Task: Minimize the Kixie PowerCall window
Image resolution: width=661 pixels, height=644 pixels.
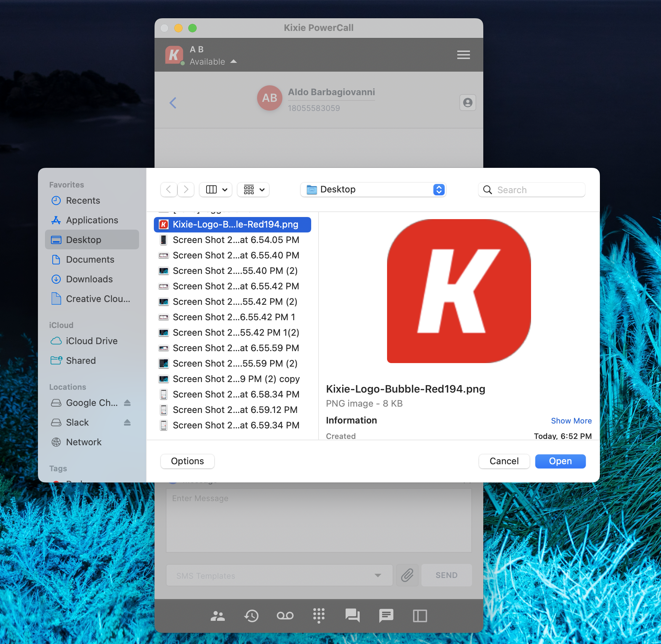Action: (x=178, y=28)
